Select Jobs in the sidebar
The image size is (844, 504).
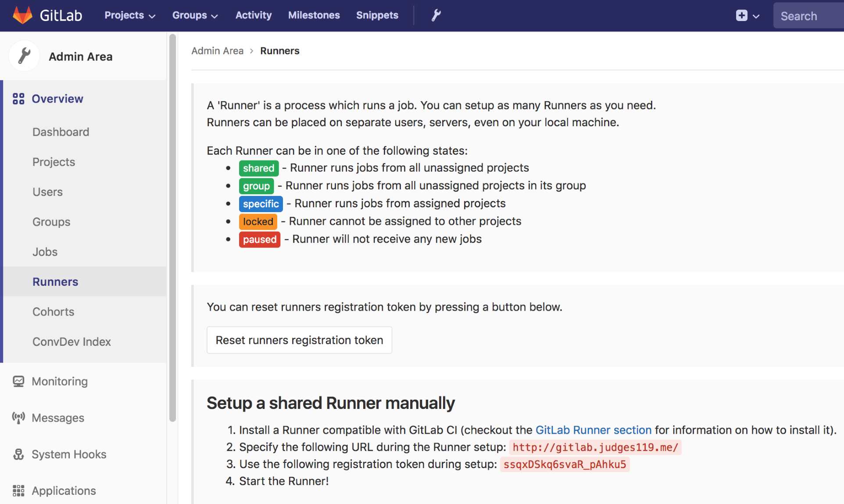45,252
